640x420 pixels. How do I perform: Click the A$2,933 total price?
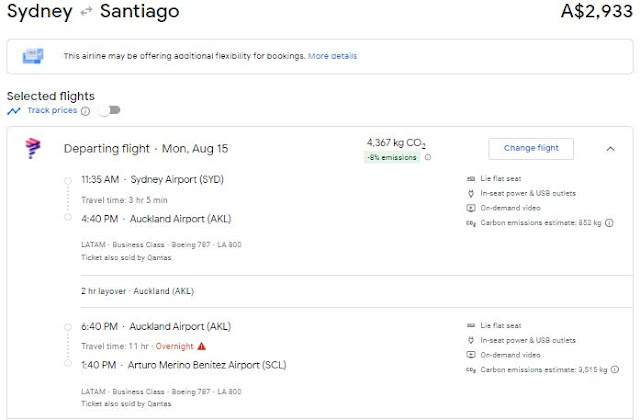pyautogui.click(x=593, y=14)
